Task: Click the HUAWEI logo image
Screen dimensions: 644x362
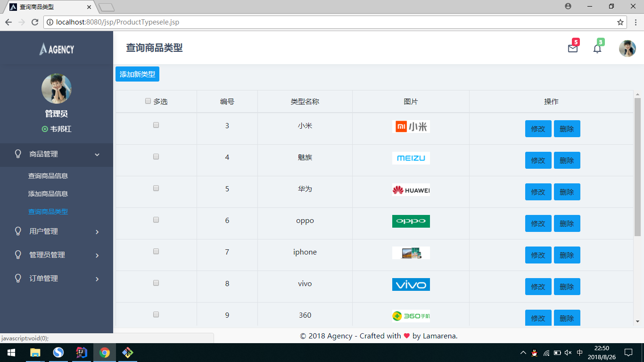Action: pyautogui.click(x=411, y=189)
